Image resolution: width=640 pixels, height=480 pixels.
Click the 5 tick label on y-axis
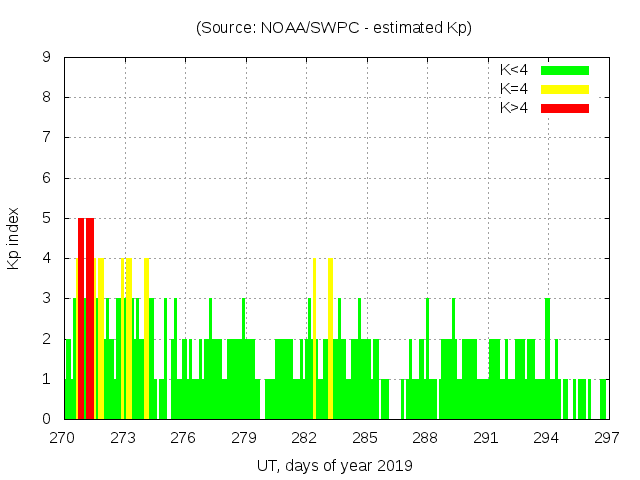click(x=47, y=218)
